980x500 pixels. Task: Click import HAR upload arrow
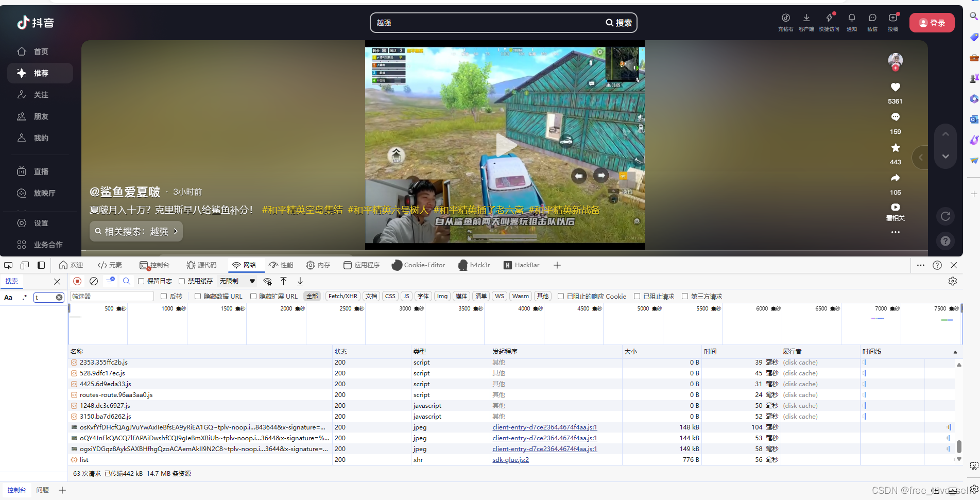pyautogui.click(x=284, y=281)
